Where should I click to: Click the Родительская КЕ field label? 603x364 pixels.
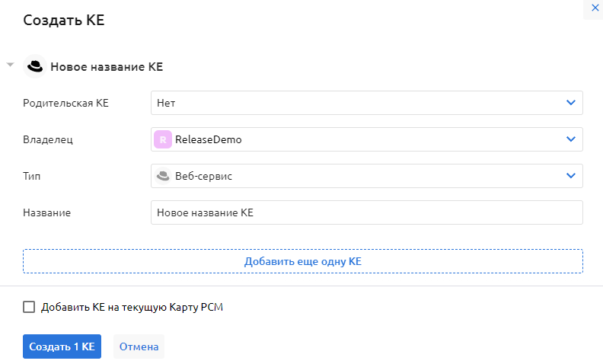pyautogui.click(x=66, y=103)
